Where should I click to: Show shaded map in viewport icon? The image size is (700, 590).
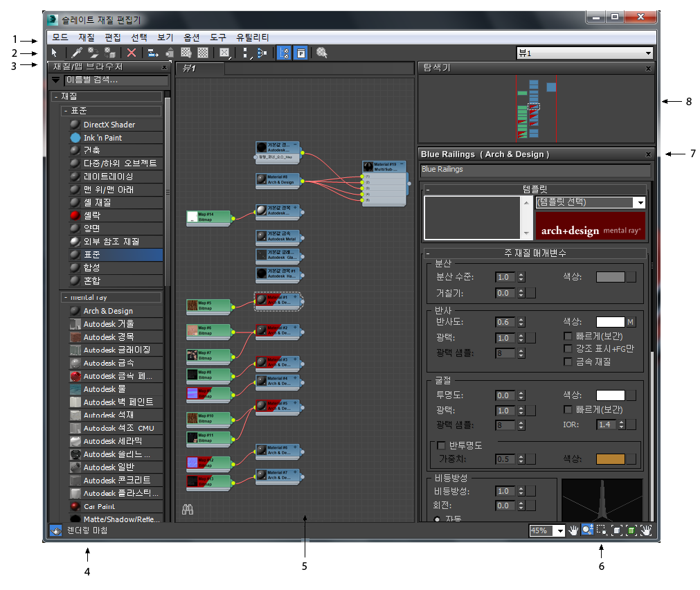pyautogui.click(x=186, y=53)
